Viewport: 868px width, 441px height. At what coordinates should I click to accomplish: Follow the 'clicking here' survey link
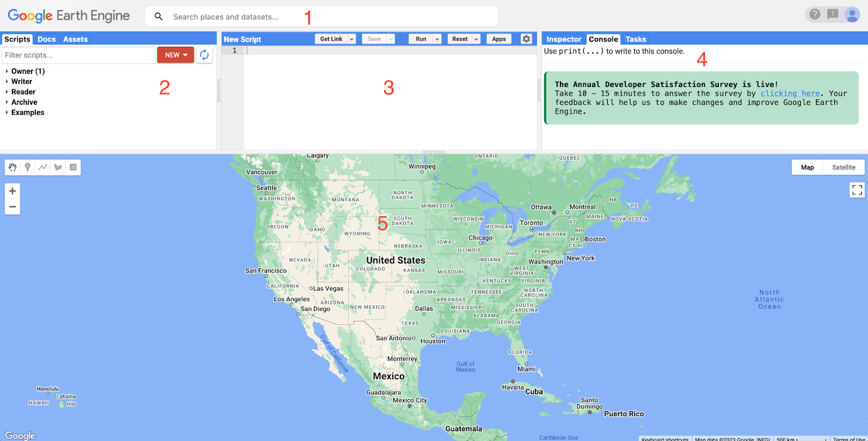tap(790, 93)
